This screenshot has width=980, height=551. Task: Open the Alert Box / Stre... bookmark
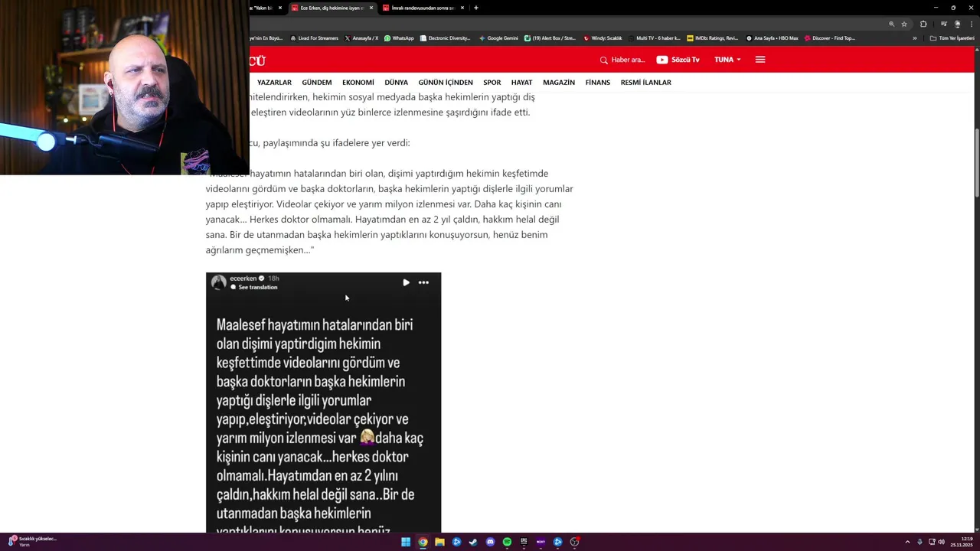pyautogui.click(x=550, y=38)
